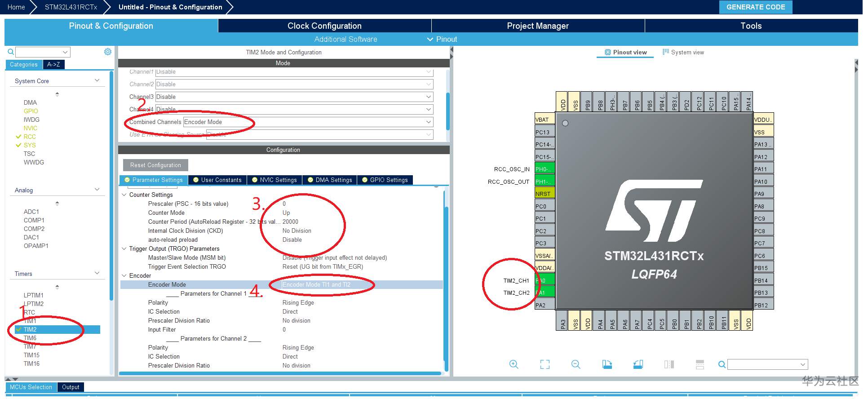
Task: Collapse the Encoder parameter group
Action: coord(124,276)
